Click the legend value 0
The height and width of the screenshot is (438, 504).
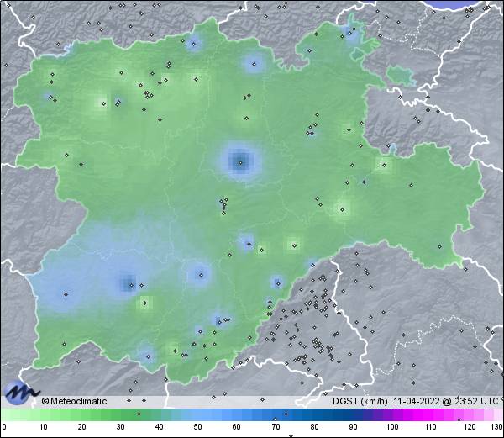[4, 427]
